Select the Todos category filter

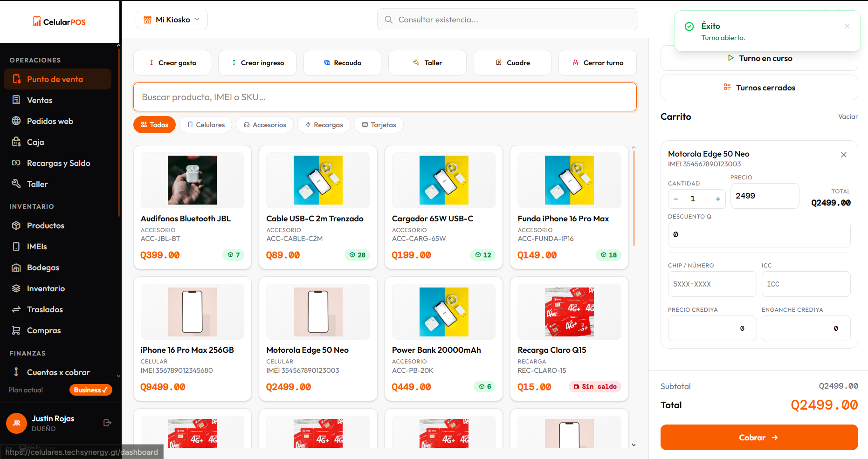point(154,124)
